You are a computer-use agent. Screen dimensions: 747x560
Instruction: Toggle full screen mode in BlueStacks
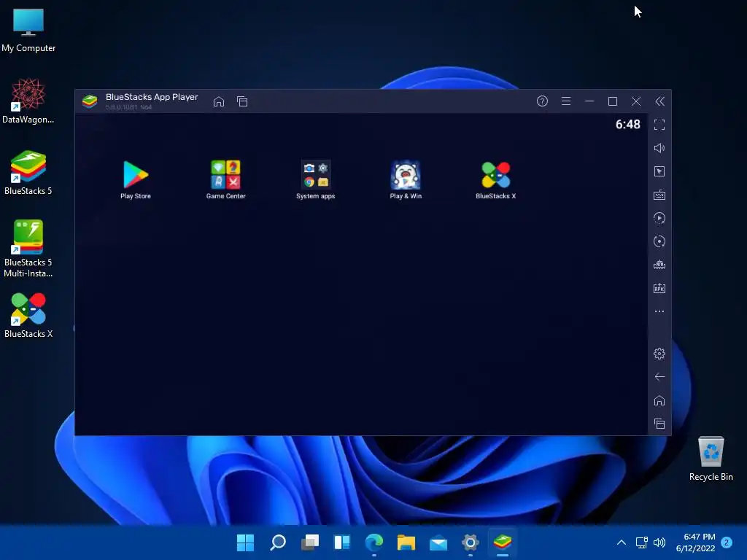659,125
